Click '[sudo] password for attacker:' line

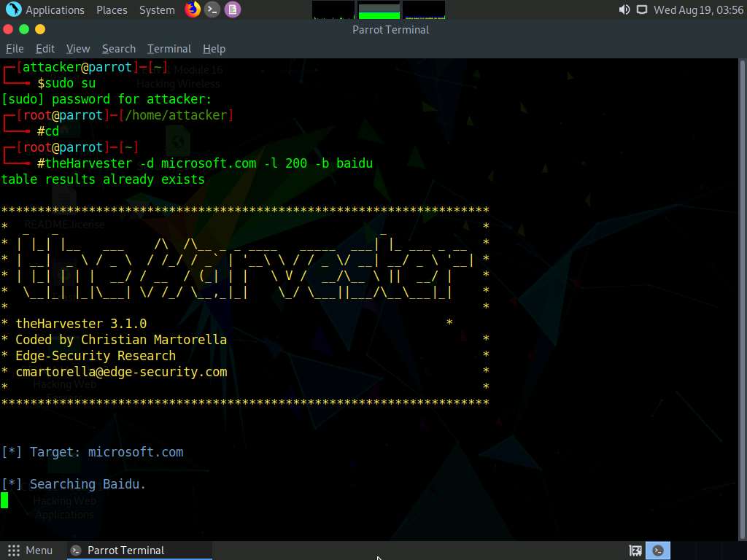(x=107, y=99)
